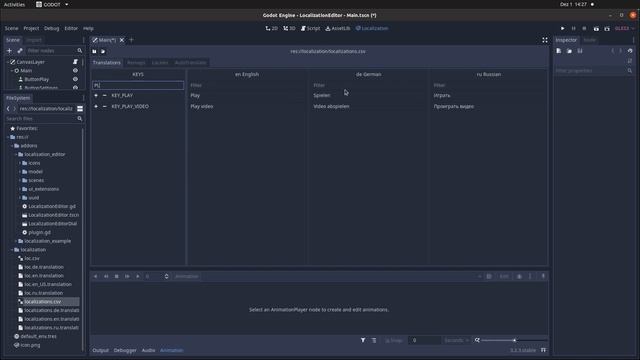Open the Project menu
Screen dimensions: 640x360
(x=31, y=29)
